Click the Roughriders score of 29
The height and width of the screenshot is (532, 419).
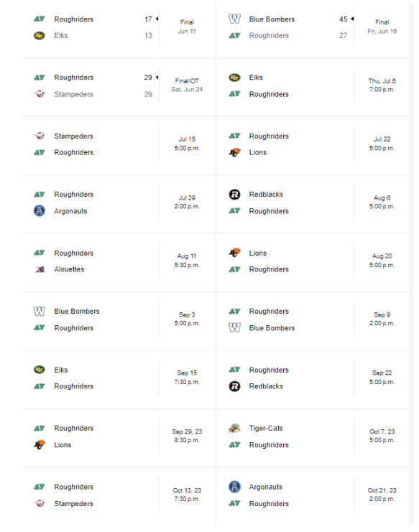(148, 78)
